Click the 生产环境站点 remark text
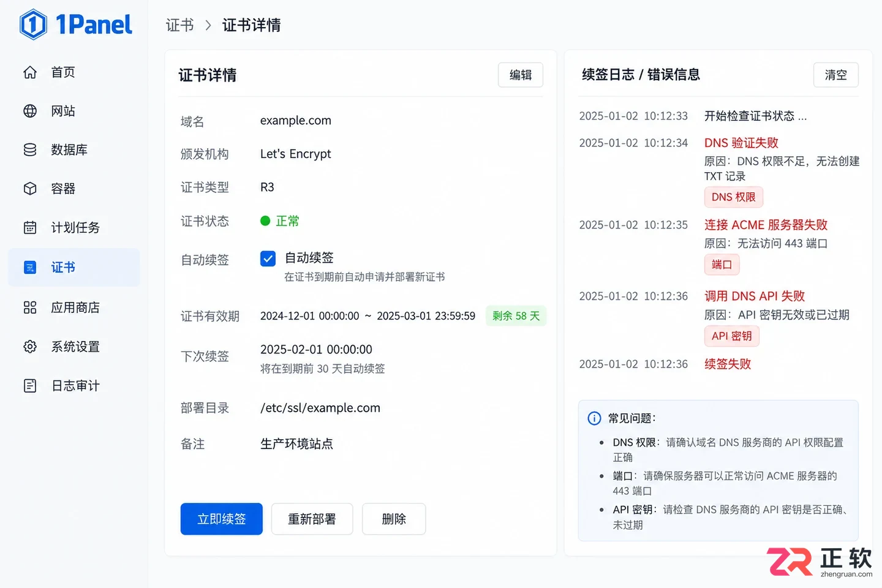The height and width of the screenshot is (588, 882). [296, 443]
